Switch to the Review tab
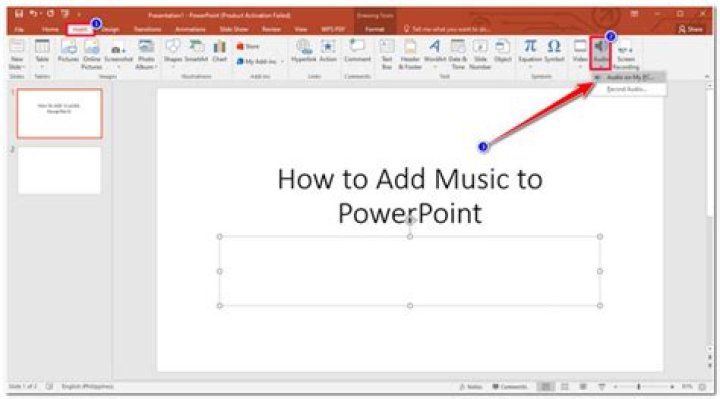Image resolution: width=720 pixels, height=399 pixels. 271,29
